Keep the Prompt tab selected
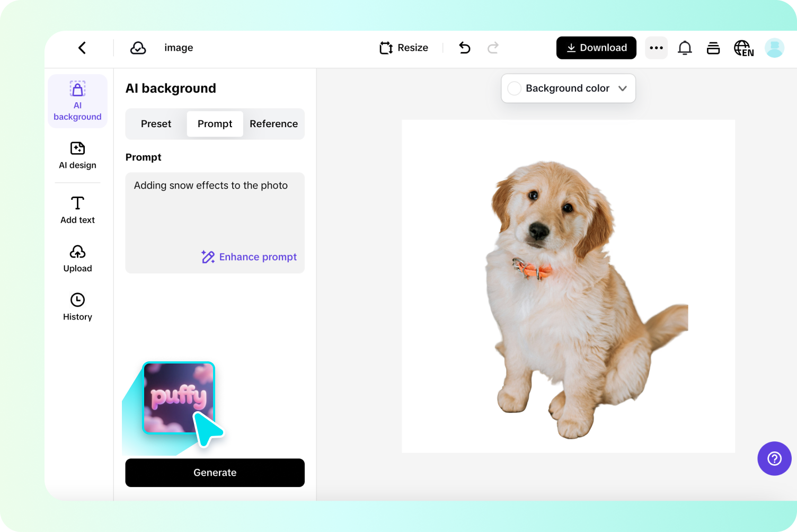 (x=215, y=123)
